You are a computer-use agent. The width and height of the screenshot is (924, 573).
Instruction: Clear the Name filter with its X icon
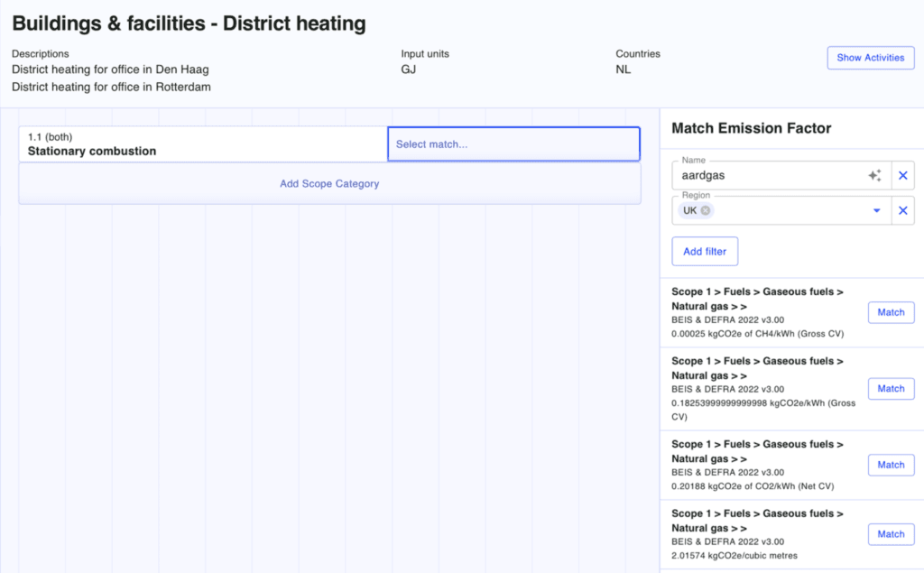coord(902,176)
